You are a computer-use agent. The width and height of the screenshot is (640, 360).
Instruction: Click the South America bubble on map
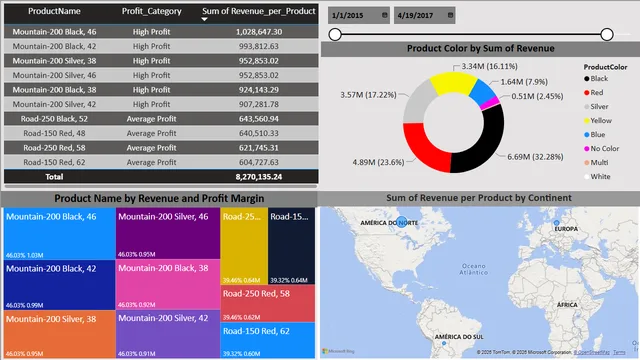coord(444,343)
